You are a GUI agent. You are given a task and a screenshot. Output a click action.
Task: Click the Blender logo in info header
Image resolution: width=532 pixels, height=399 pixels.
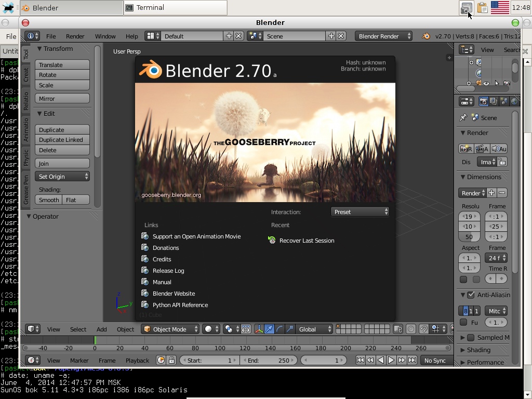(x=426, y=36)
